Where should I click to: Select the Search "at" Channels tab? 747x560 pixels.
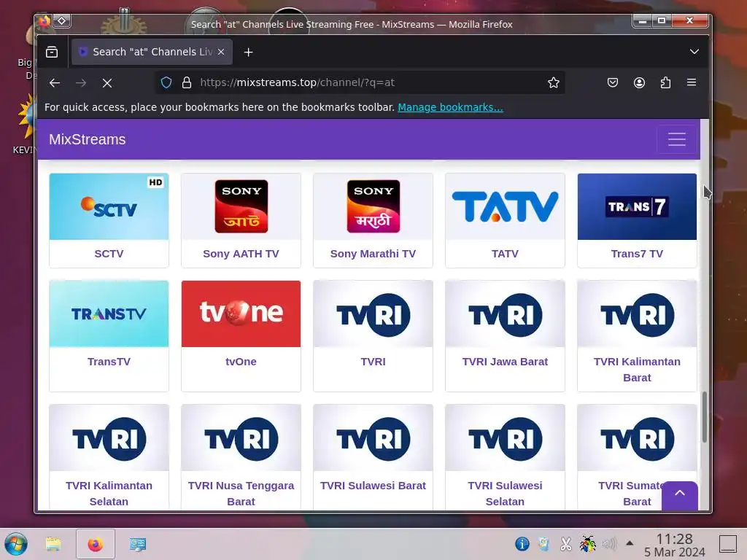152,52
